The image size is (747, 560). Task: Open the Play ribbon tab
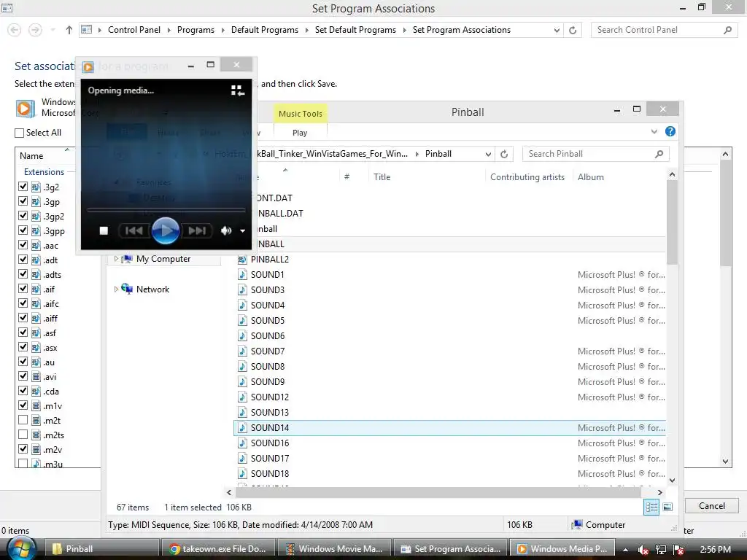point(300,133)
